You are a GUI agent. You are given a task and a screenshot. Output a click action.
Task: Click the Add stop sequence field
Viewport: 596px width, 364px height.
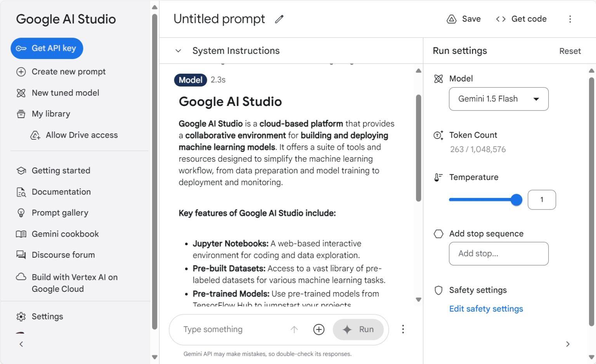tap(499, 254)
